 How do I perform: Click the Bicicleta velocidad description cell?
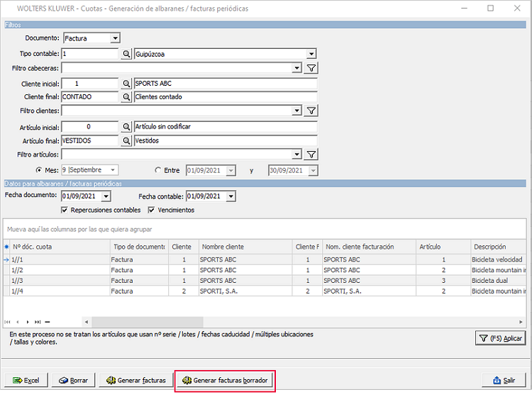[x=499, y=259]
